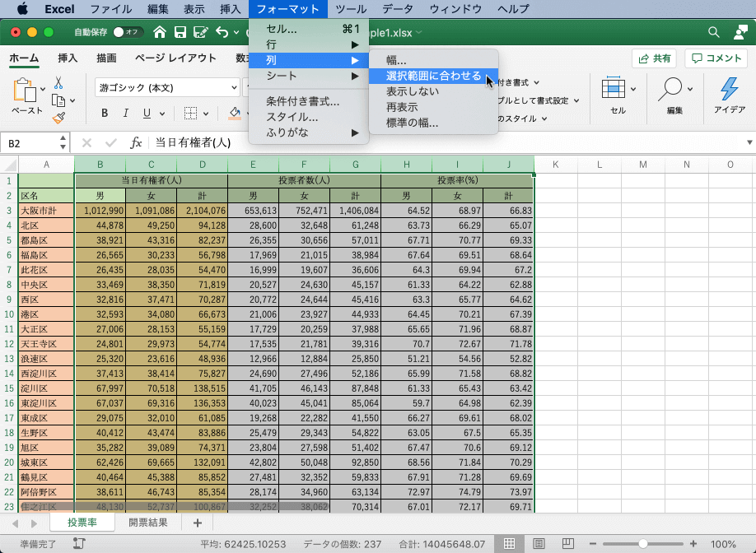756x553 pixels.
Task: Click the Cut scissors icon
Action: 58,82
